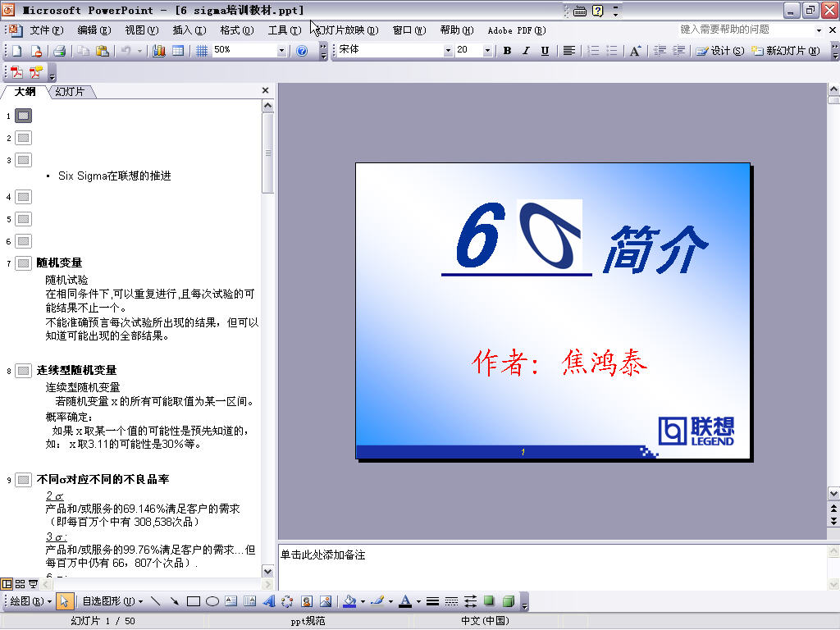Toggle Italic formatting
The width and height of the screenshot is (840, 630).
coord(526,51)
